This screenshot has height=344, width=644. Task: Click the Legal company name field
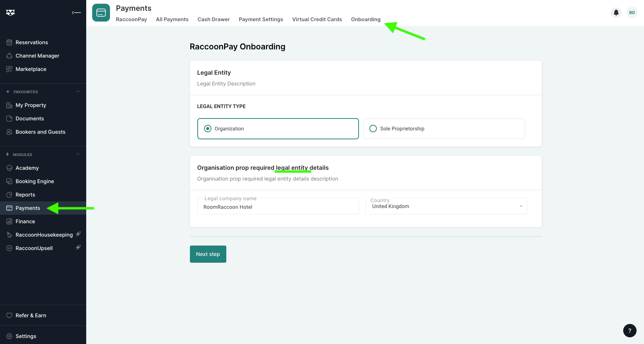coord(278,206)
